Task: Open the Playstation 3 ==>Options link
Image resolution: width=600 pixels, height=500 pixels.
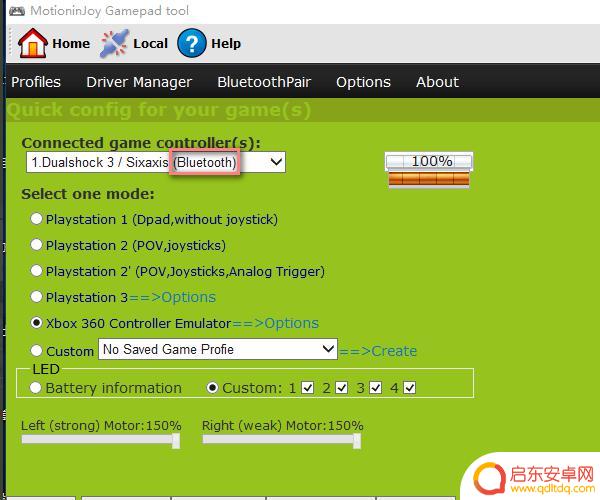Action: [173, 297]
